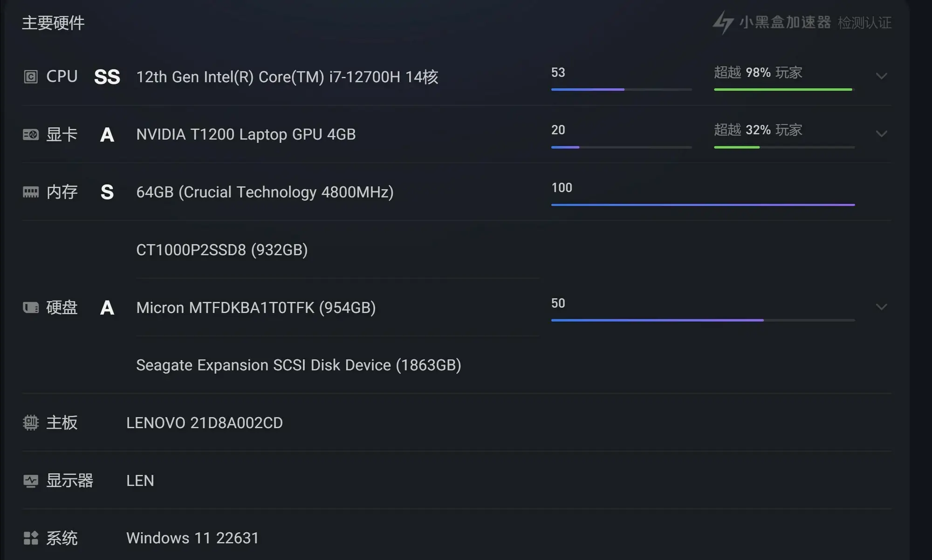This screenshot has height=560, width=932.
Task: Select the CT1000P2SSD8 disk entry
Action: pyautogui.click(x=222, y=250)
